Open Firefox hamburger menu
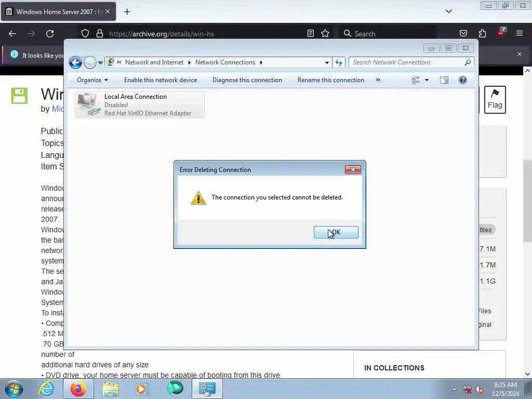 click(x=520, y=33)
